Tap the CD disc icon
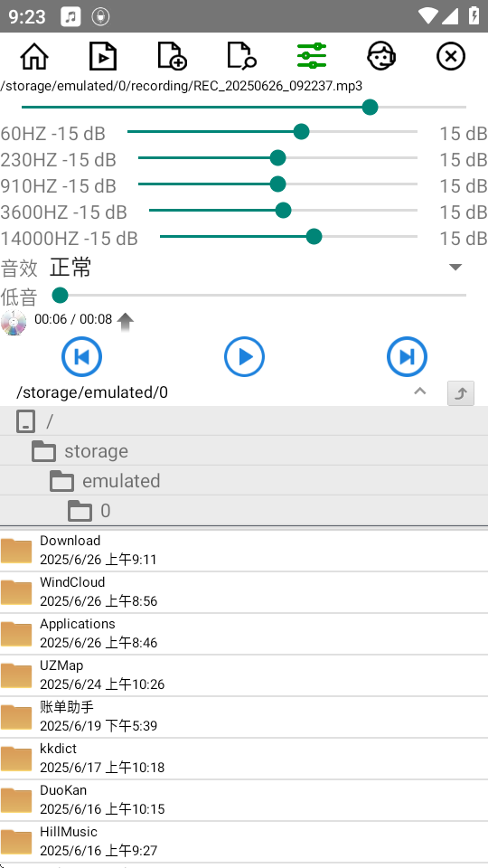The image size is (488, 868). click(14, 323)
